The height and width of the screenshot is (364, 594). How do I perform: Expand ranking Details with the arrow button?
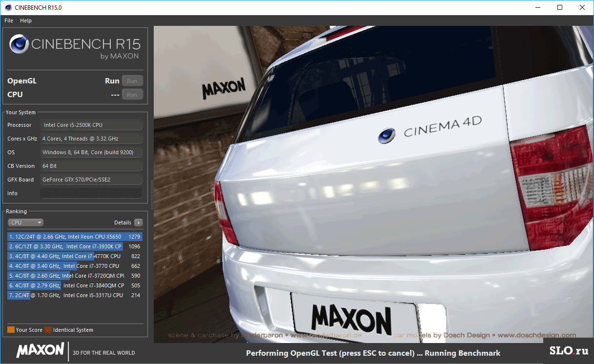point(139,222)
